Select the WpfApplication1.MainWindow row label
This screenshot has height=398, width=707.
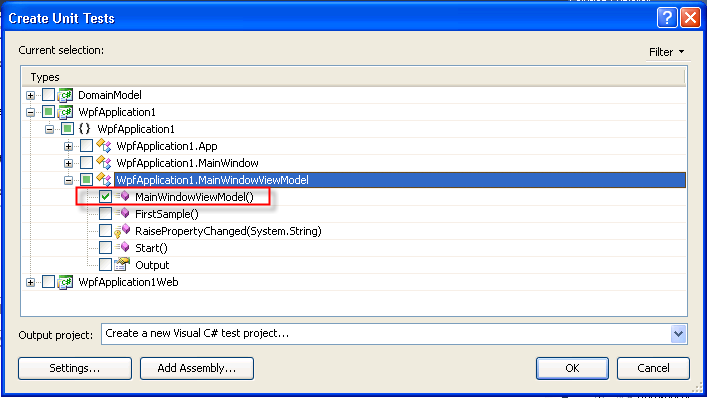[x=187, y=163]
